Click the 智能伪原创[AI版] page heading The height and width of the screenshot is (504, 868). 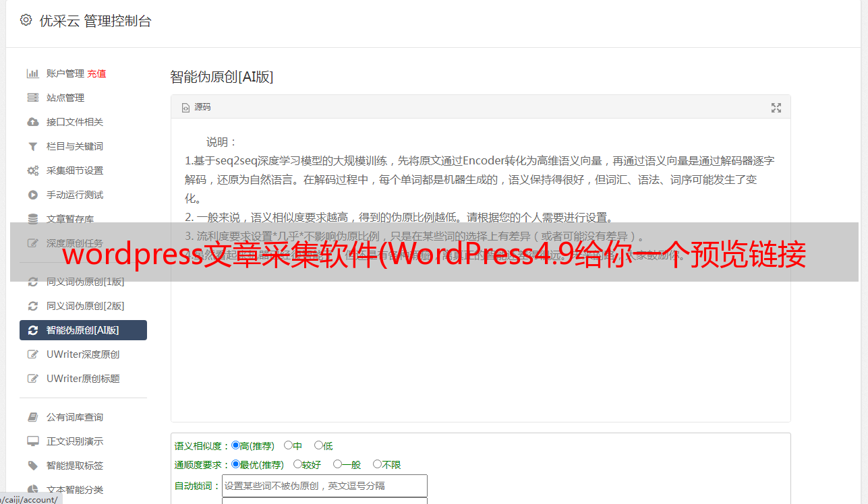pos(222,77)
